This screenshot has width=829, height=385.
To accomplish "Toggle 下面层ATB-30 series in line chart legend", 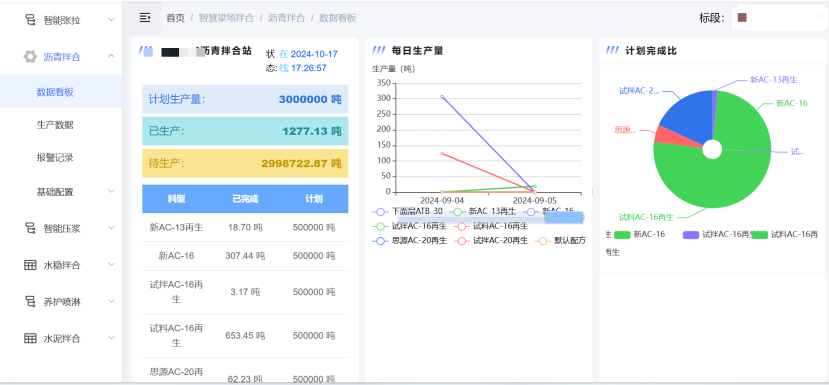I will pyautogui.click(x=408, y=212).
